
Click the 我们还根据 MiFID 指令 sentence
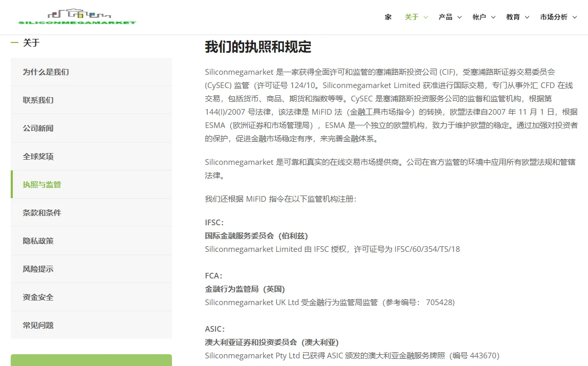point(280,199)
